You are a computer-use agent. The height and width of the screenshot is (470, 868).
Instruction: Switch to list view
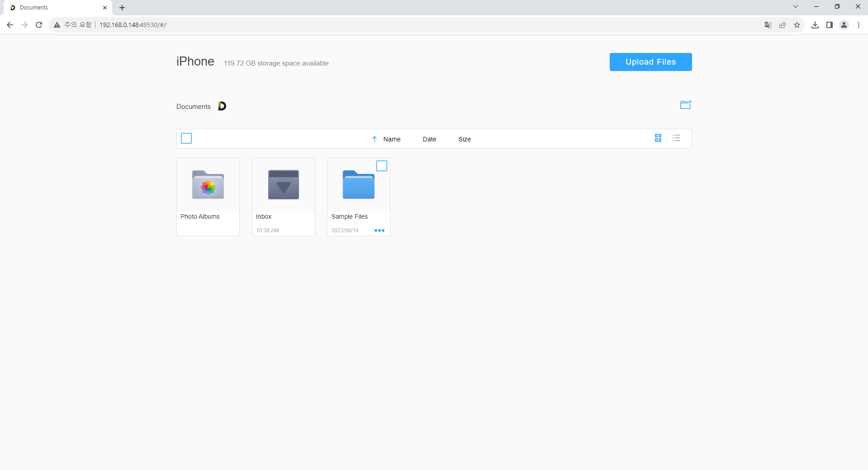pyautogui.click(x=676, y=138)
